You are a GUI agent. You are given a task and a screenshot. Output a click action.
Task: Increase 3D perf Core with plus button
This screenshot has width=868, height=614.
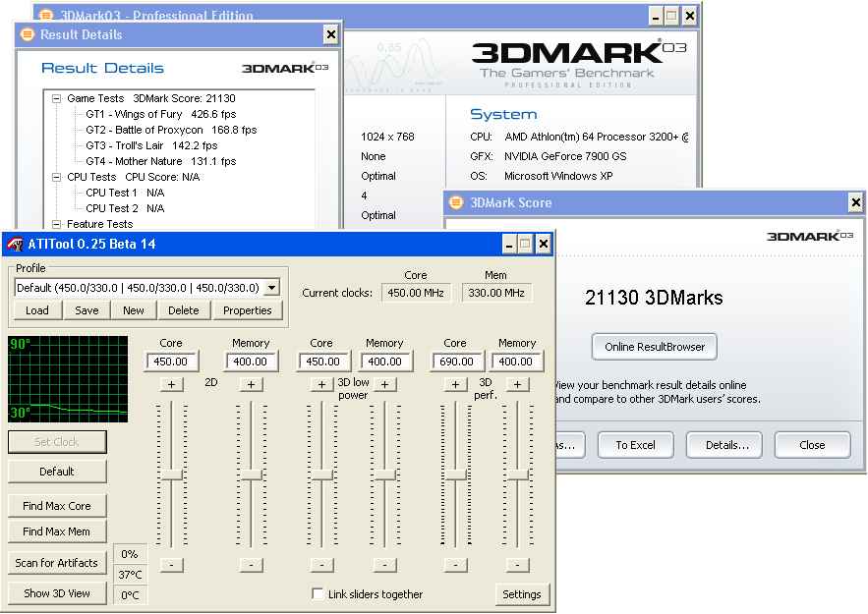(x=455, y=384)
